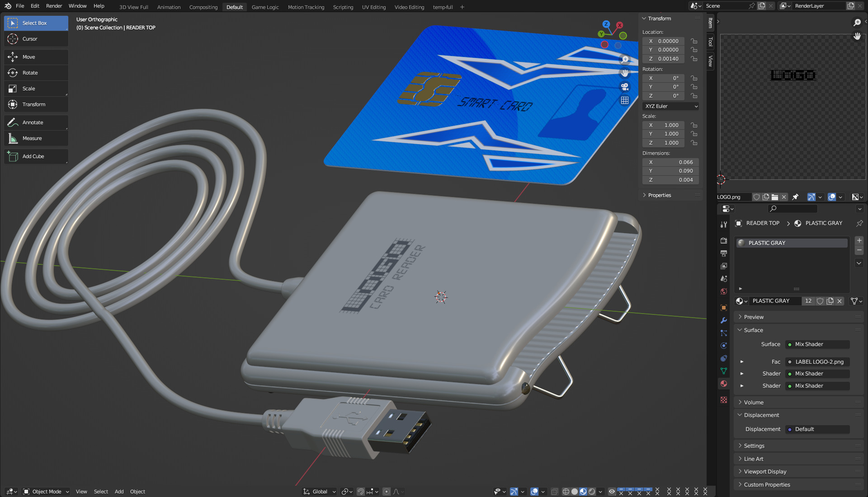Open the Output properties tab
The width and height of the screenshot is (868, 497).
[x=724, y=253]
